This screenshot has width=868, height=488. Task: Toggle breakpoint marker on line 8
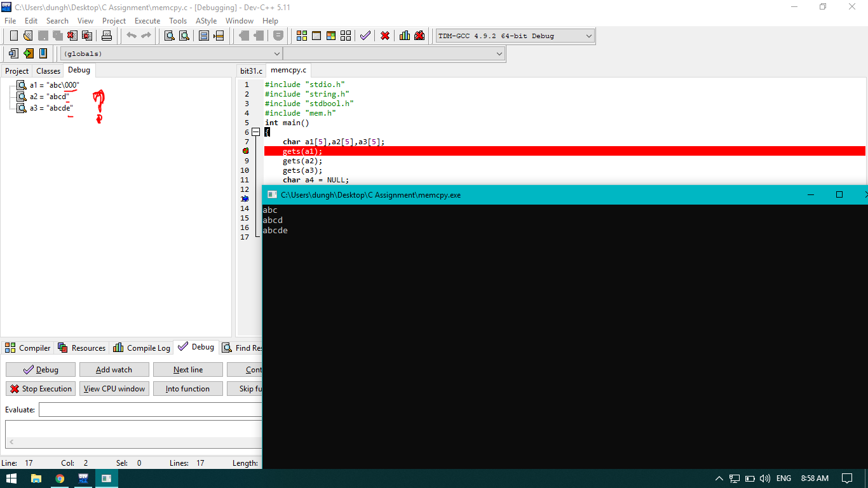pyautogui.click(x=245, y=151)
